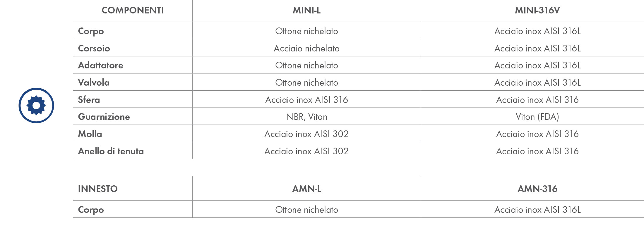Select the AMN-L column header
The image size is (644, 228).
point(306,189)
